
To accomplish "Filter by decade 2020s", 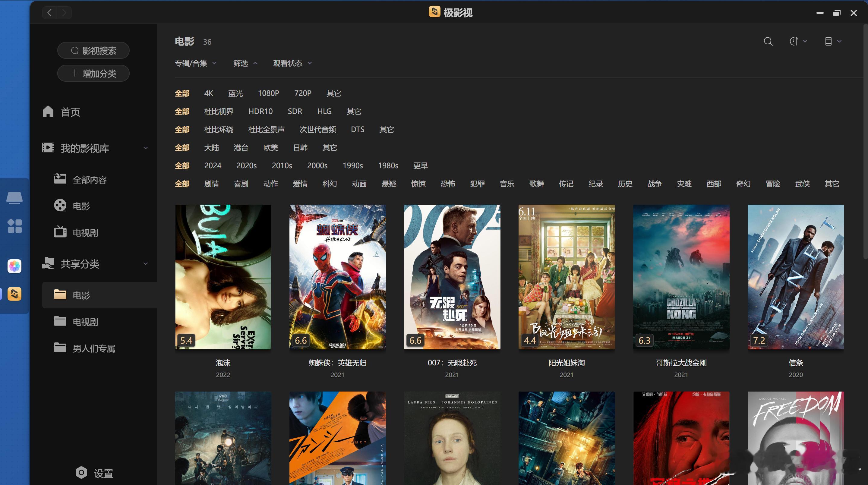I will (246, 166).
